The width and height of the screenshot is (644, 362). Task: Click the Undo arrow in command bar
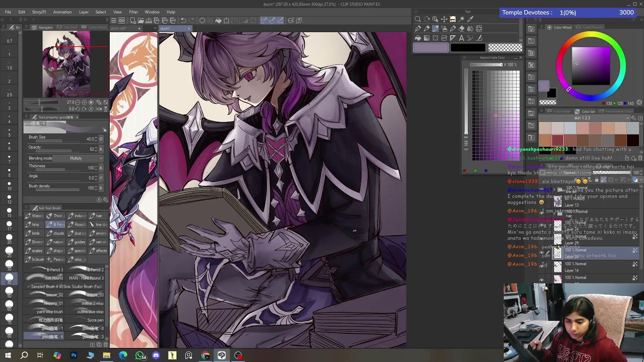click(x=183, y=21)
